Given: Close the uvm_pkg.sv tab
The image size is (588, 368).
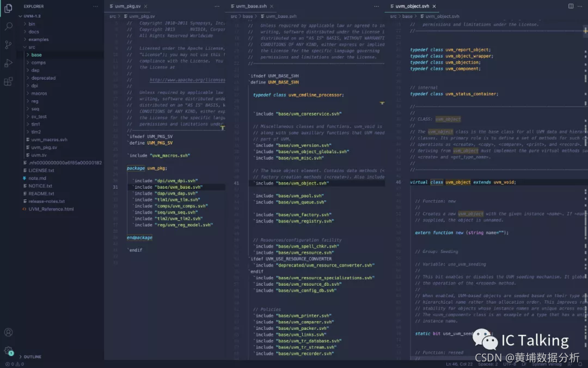Looking at the screenshot, I should [145, 7].
